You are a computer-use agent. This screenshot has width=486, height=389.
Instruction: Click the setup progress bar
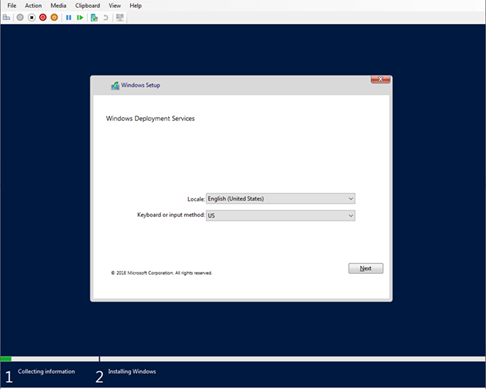click(x=243, y=359)
